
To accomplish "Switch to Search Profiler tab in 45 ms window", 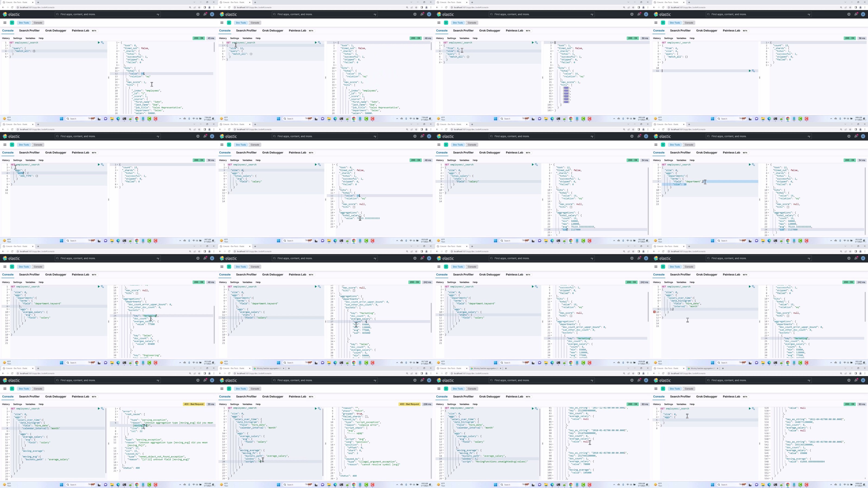I will coord(29,31).
